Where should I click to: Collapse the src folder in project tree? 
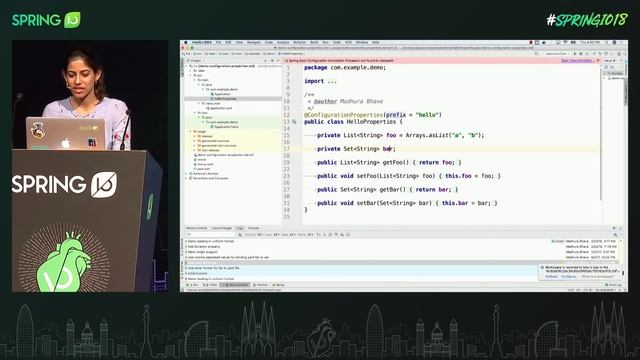pos(190,75)
